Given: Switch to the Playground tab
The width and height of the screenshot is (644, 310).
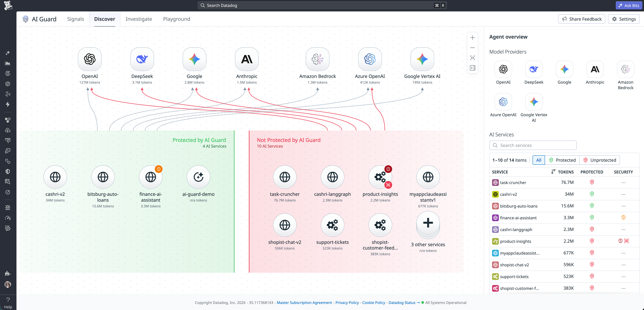Looking at the screenshot, I should click(x=176, y=19).
